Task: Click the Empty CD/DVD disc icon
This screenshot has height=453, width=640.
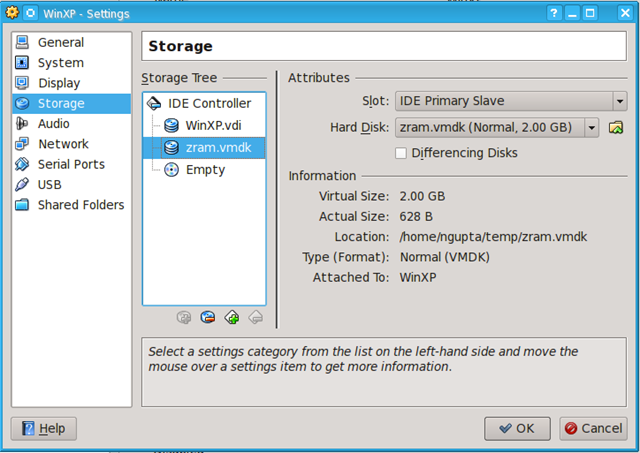Action: (x=171, y=170)
